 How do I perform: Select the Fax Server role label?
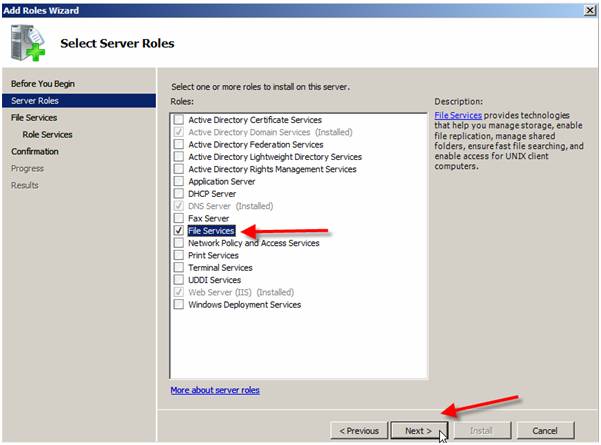click(x=209, y=218)
